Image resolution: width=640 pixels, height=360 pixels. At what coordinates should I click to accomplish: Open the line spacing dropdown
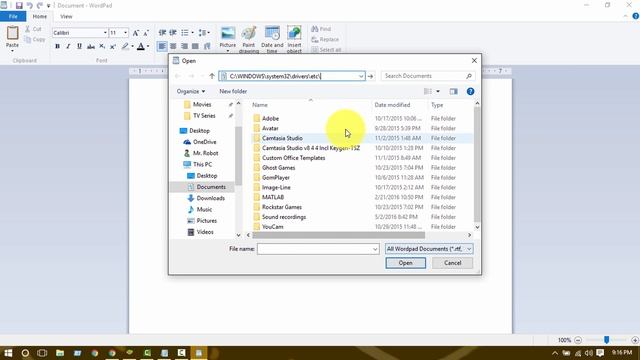204,33
